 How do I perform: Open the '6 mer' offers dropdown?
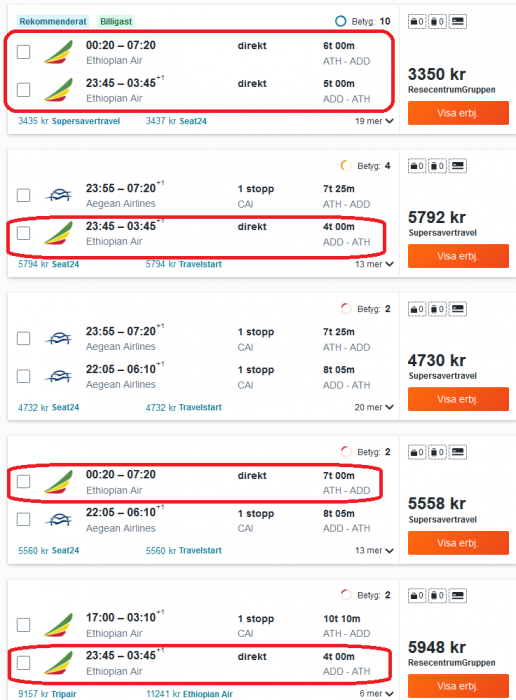376,693
